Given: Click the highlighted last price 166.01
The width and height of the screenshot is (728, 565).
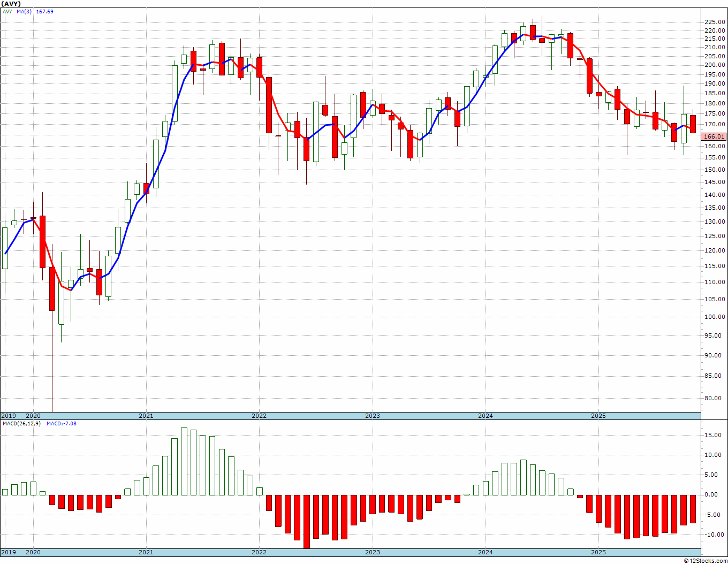Looking at the screenshot, I should 715,136.
